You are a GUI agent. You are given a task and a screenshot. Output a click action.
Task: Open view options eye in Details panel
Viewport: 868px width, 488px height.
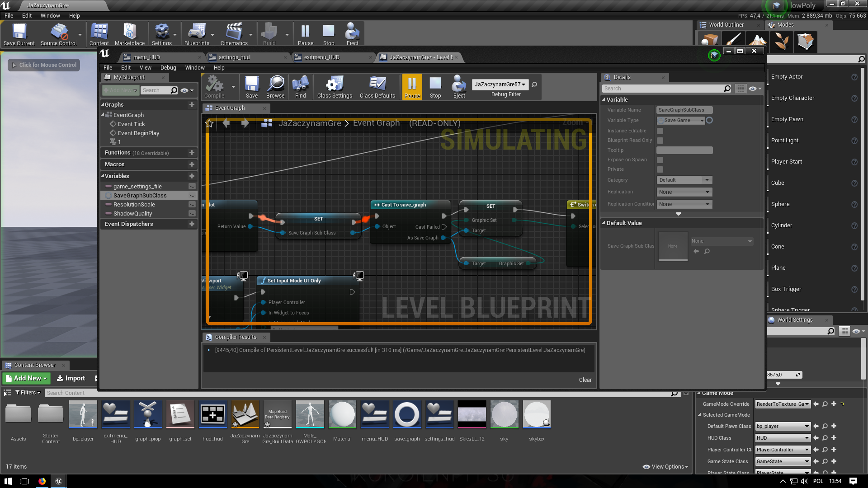click(x=755, y=89)
